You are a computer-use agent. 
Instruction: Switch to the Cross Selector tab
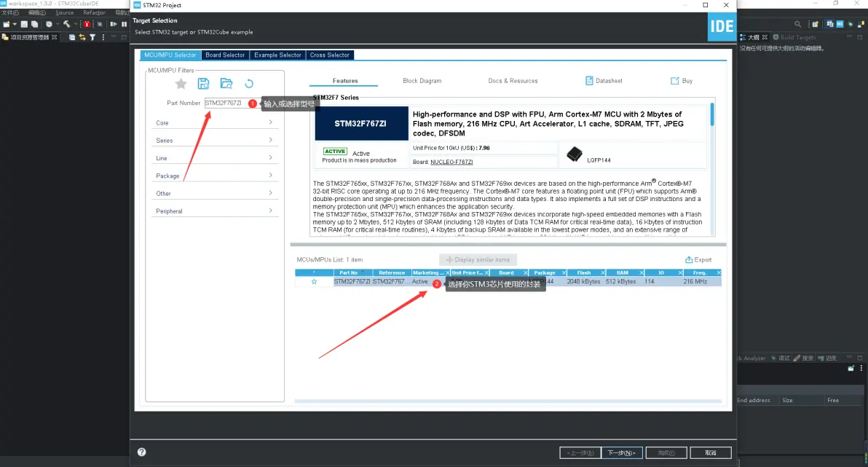329,55
